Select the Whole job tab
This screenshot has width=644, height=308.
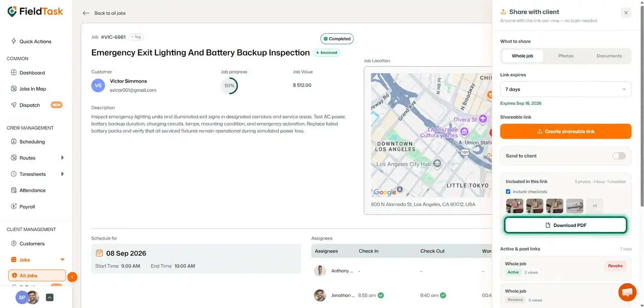[522, 56]
